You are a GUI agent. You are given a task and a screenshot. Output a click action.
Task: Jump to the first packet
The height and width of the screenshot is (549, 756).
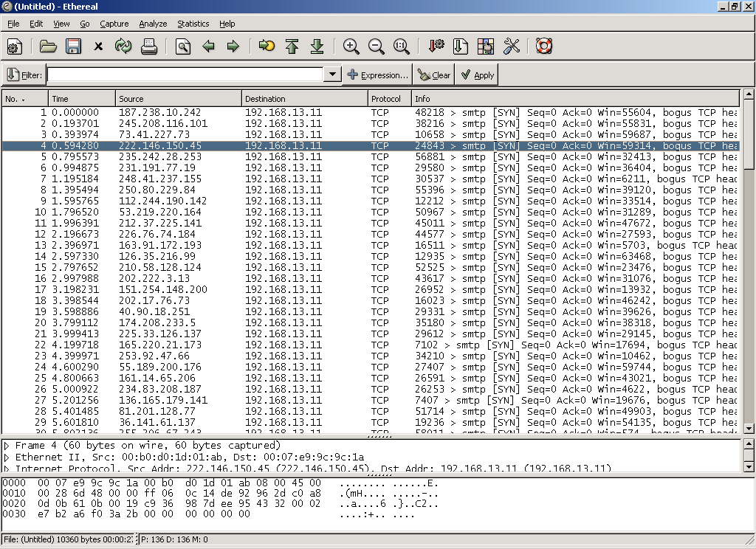(x=292, y=47)
